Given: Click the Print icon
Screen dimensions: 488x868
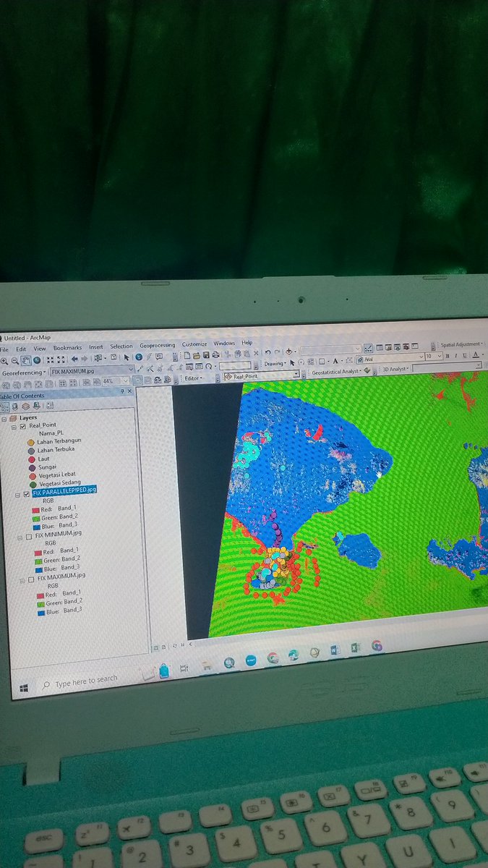Looking at the screenshot, I should (215, 355).
